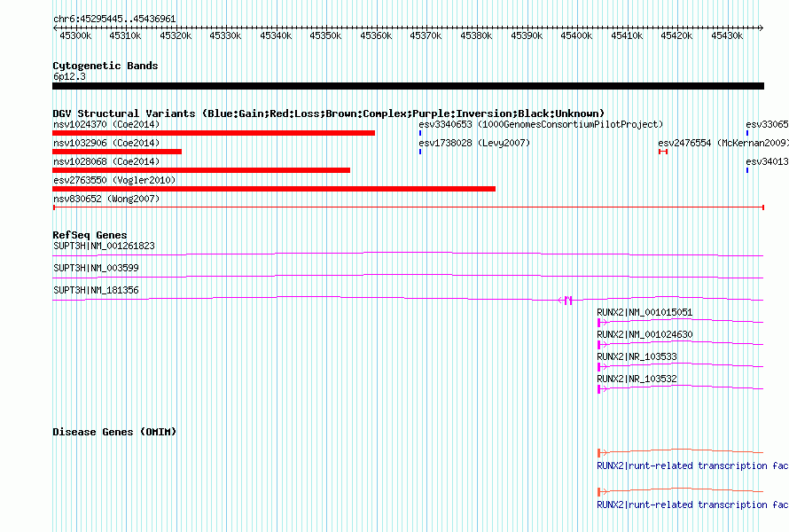Open the RUNX2|NM_001024630 transcript label

644,334
